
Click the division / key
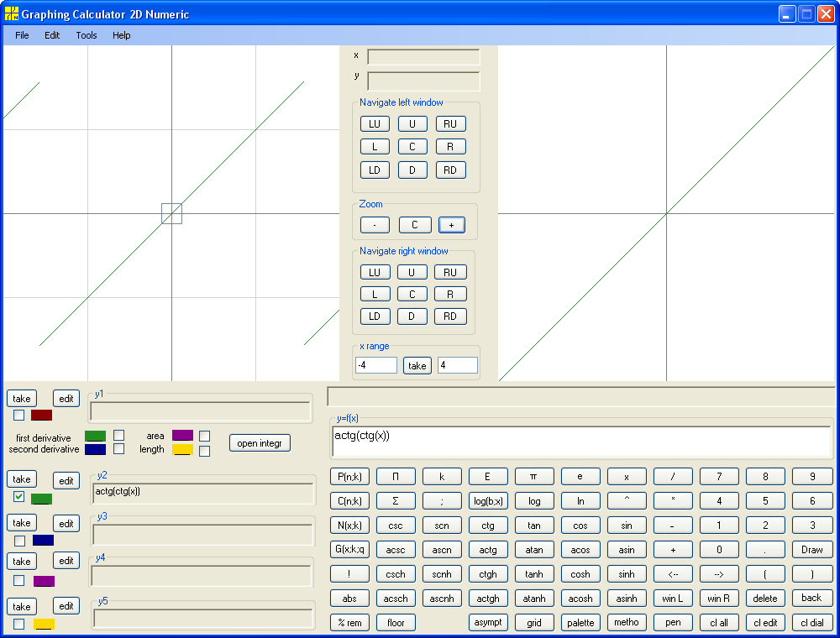(x=674, y=476)
